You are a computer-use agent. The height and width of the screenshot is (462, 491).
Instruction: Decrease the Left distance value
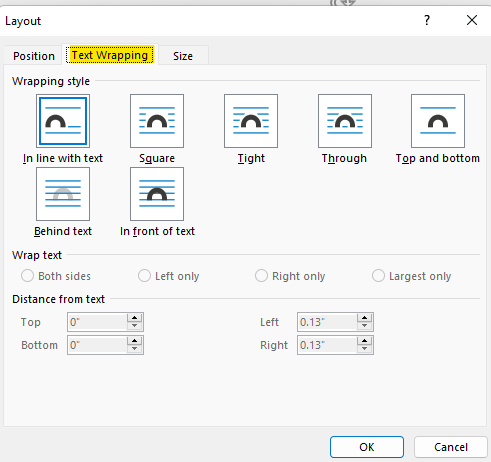(365, 326)
